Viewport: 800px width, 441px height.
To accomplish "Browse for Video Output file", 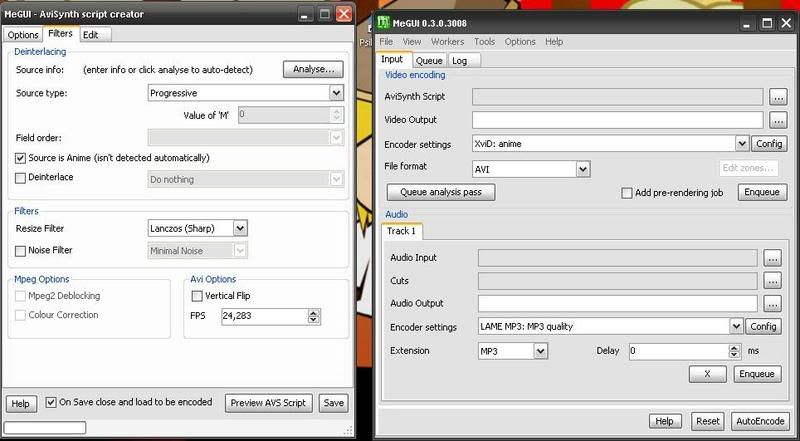I will click(778, 120).
